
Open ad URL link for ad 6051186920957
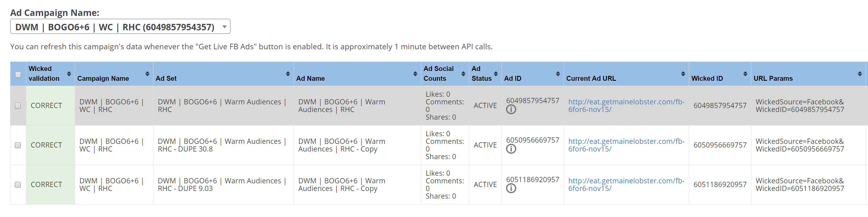pyautogui.click(x=626, y=184)
